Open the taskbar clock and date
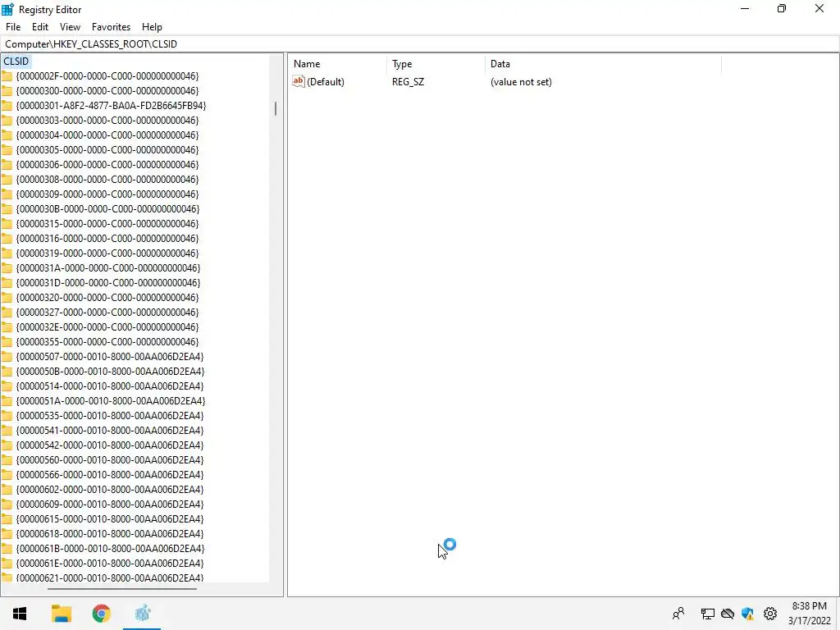Screen dimensions: 840x630 [x=810, y=614]
